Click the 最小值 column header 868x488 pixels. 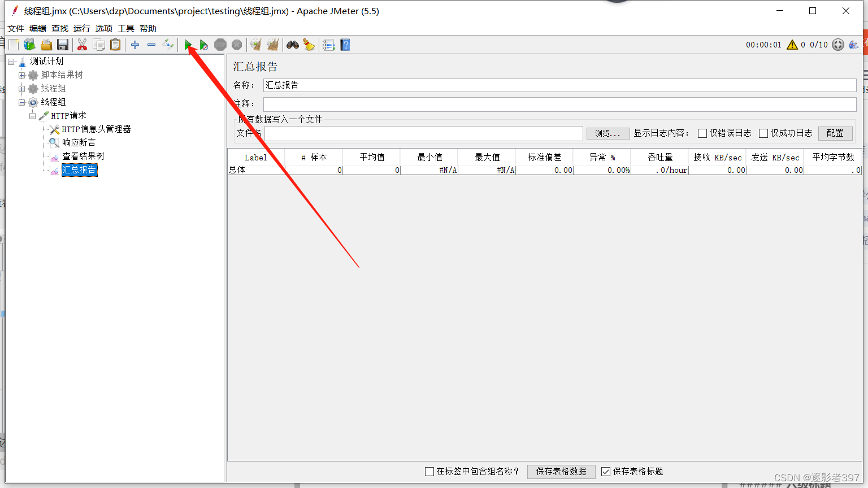coord(429,158)
